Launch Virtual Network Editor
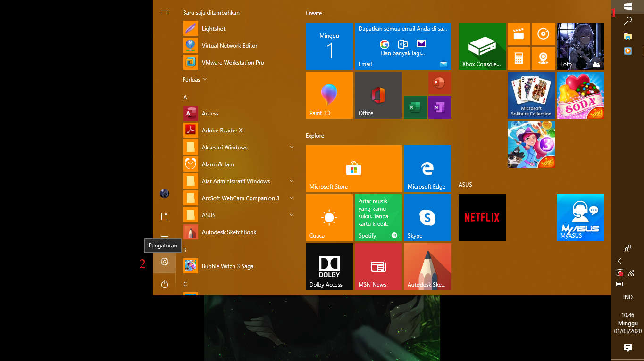Viewport: 644px width, 361px height. tap(240, 46)
